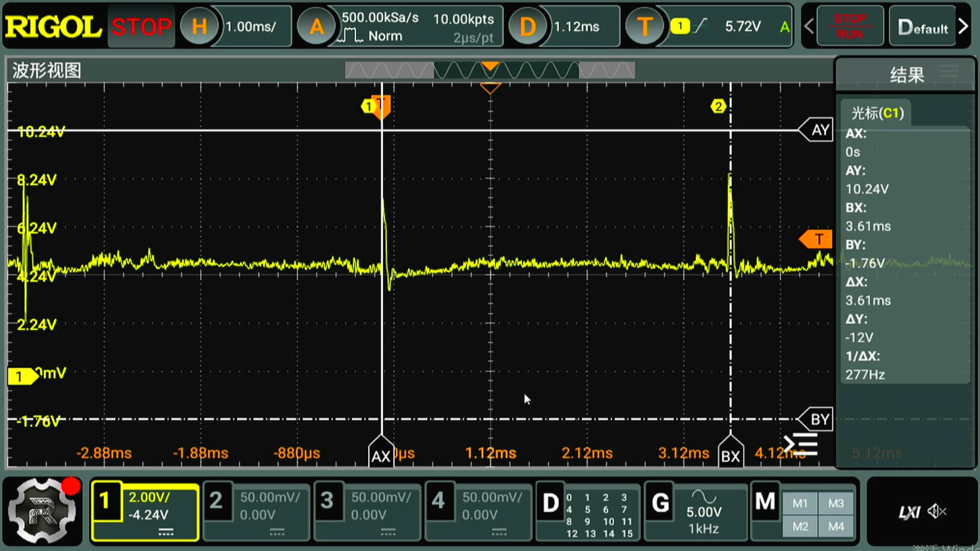The height and width of the screenshot is (551, 980).
Task: Select the BY horizontal cursor handle
Action: (816, 419)
